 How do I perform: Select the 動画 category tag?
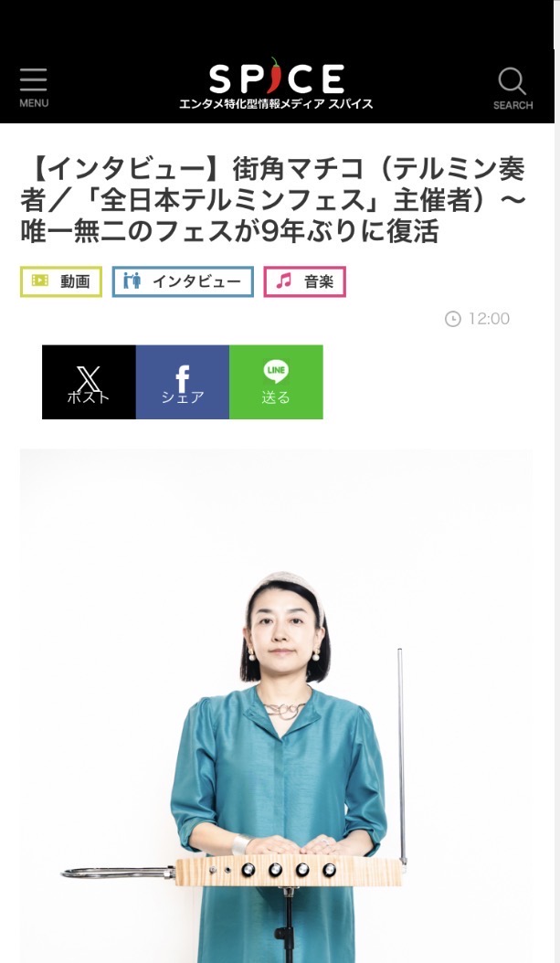click(61, 281)
